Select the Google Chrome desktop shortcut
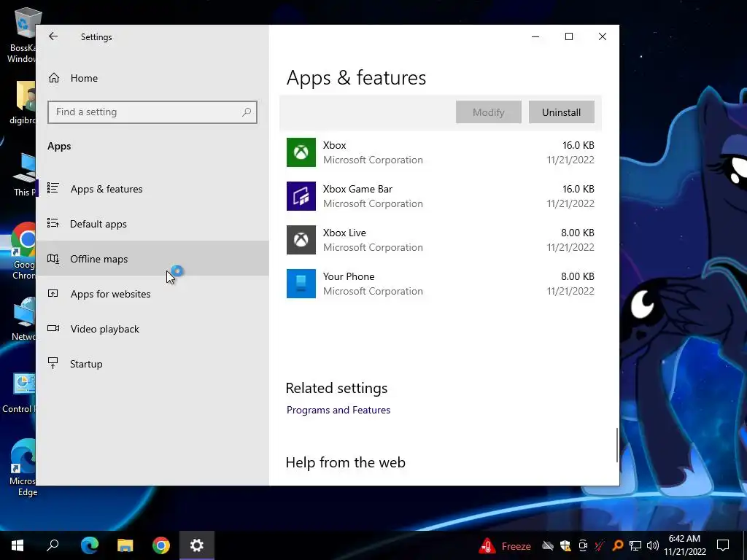This screenshot has width=747, height=560. click(22, 251)
